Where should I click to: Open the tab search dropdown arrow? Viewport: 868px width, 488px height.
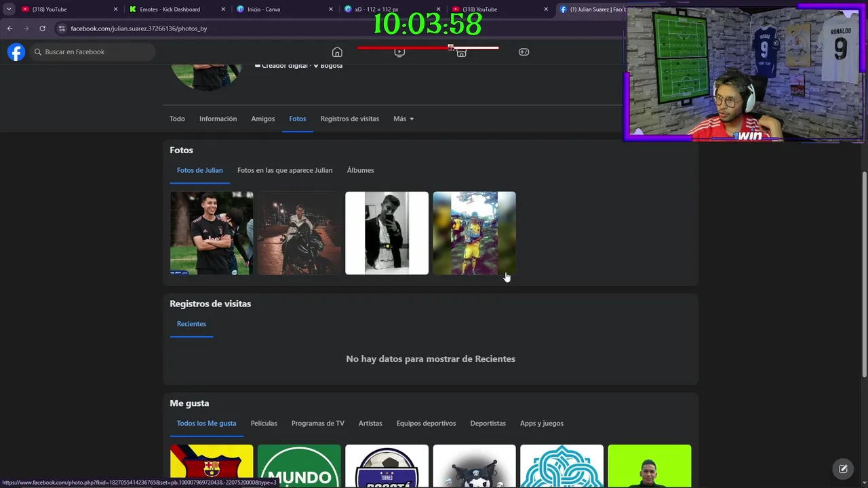(x=9, y=9)
